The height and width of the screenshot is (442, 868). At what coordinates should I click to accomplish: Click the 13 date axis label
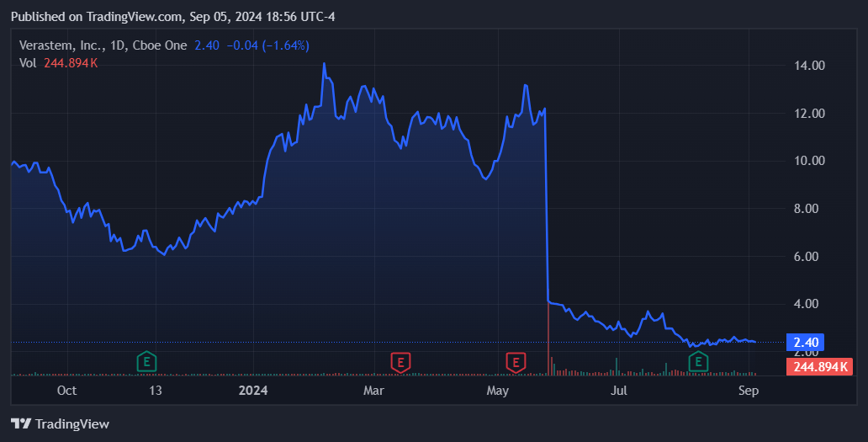tap(156, 391)
